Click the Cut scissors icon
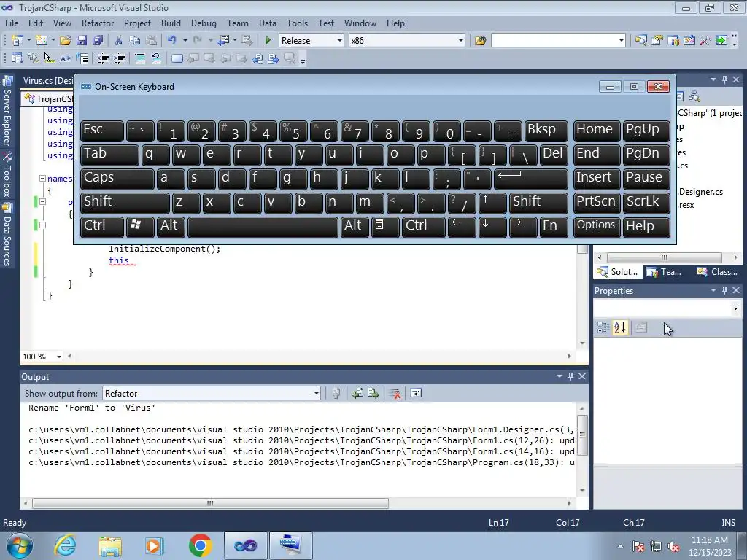Viewport: 747px width, 560px height. point(119,41)
